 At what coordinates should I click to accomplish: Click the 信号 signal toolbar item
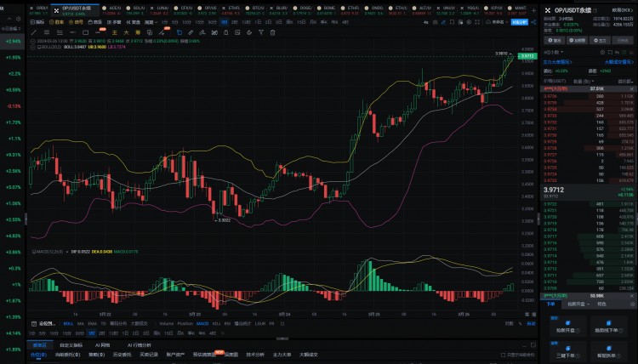coord(76,22)
